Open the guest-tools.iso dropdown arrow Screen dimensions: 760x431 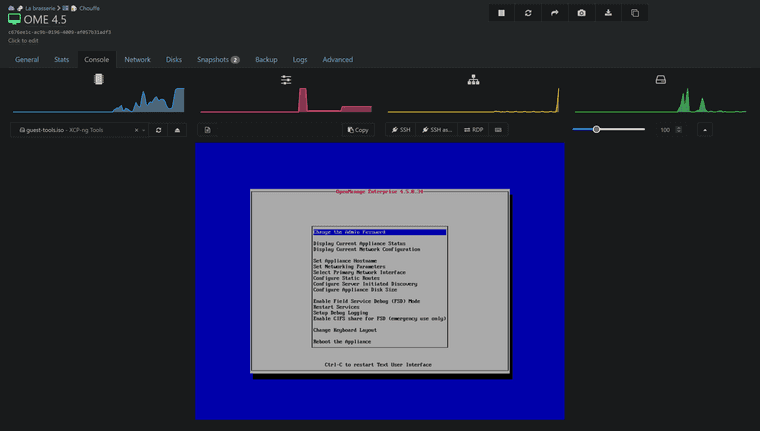click(144, 130)
